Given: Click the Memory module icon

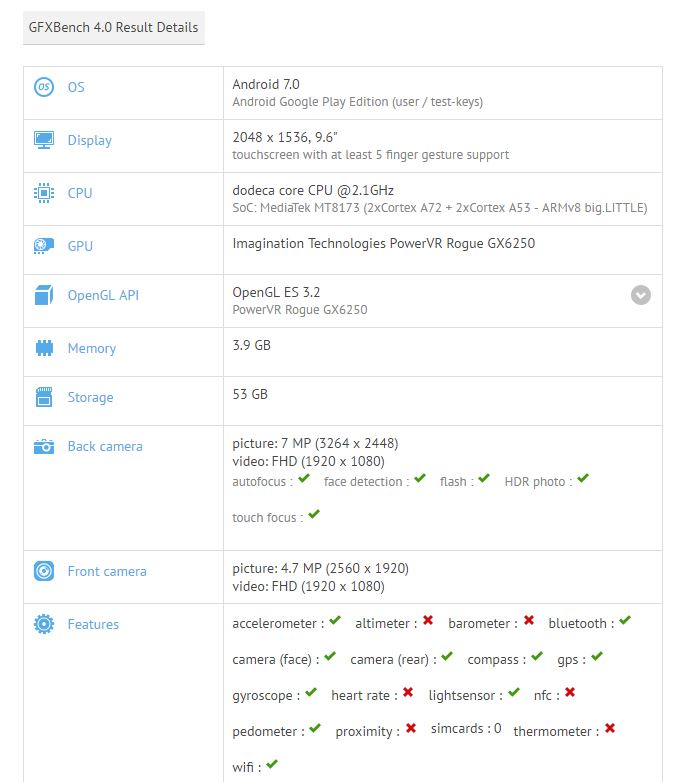Looking at the screenshot, I should coord(44,348).
